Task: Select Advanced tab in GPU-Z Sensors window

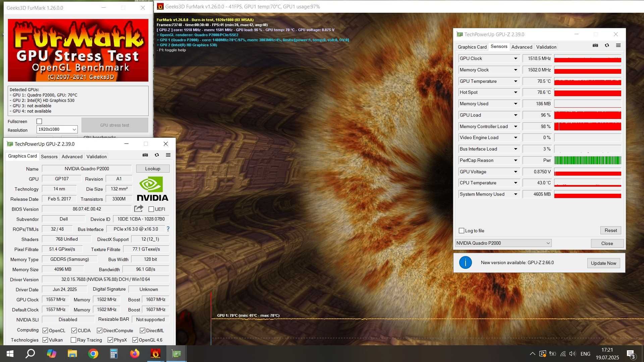Action: pyautogui.click(x=522, y=47)
